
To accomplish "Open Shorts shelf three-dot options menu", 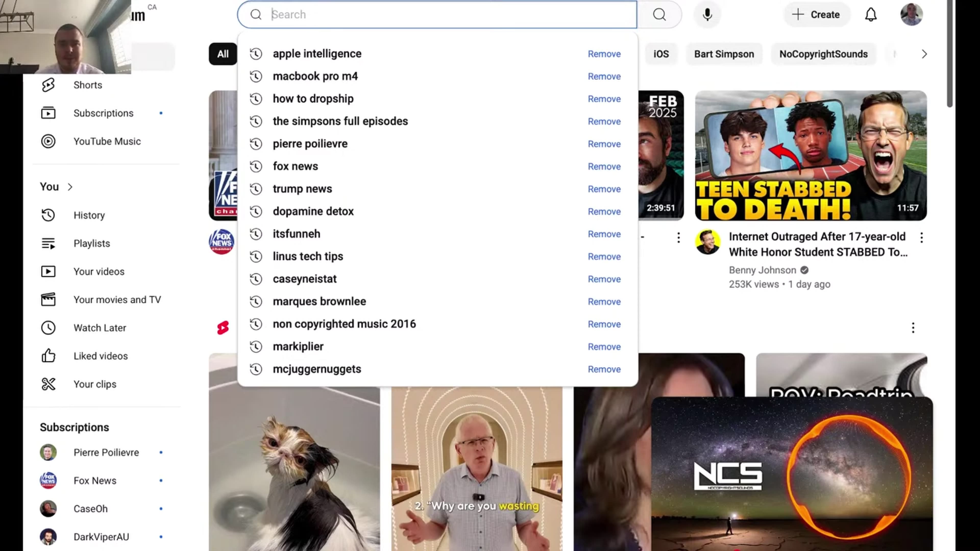I will pos(913,328).
